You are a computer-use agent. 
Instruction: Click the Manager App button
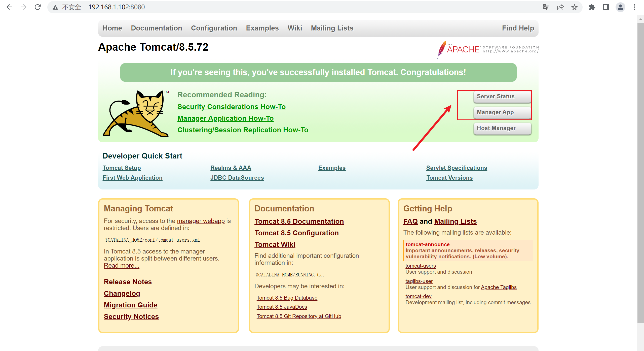(502, 112)
